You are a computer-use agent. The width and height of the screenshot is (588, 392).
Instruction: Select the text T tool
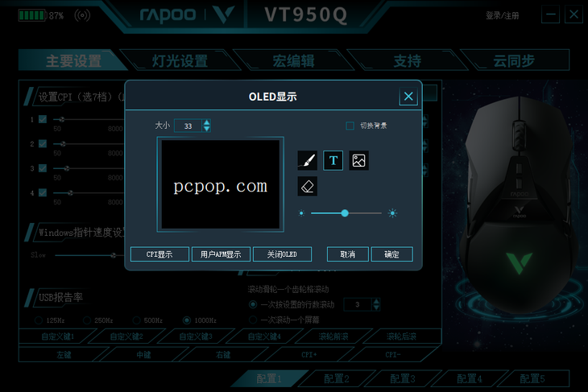tap(333, 161)
